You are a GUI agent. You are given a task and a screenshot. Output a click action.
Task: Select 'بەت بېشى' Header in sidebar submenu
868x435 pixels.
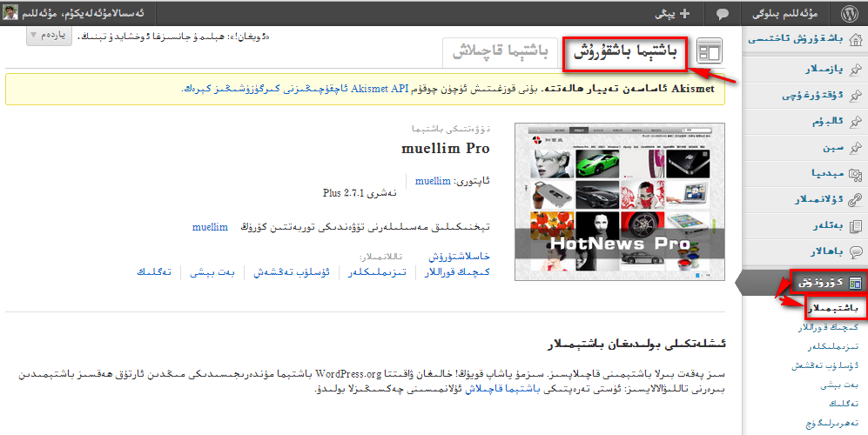tap(839, 385)
